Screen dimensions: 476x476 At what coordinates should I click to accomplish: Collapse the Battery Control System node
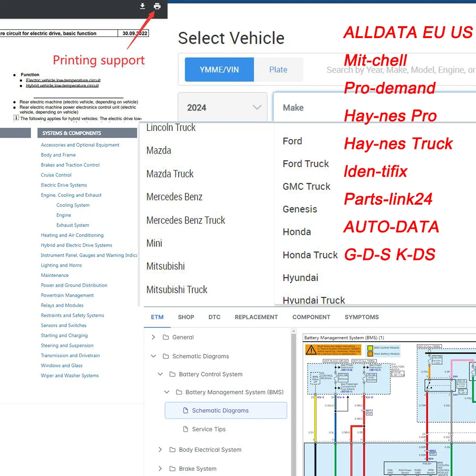point(160,374)
